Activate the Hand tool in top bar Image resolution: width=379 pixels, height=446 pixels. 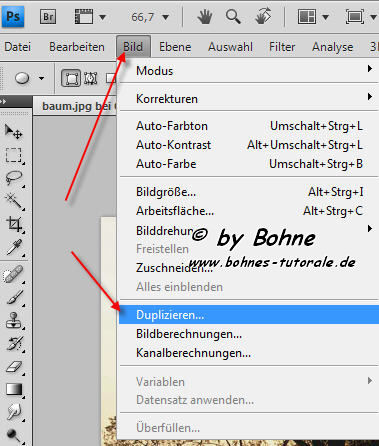coord(204,16)
